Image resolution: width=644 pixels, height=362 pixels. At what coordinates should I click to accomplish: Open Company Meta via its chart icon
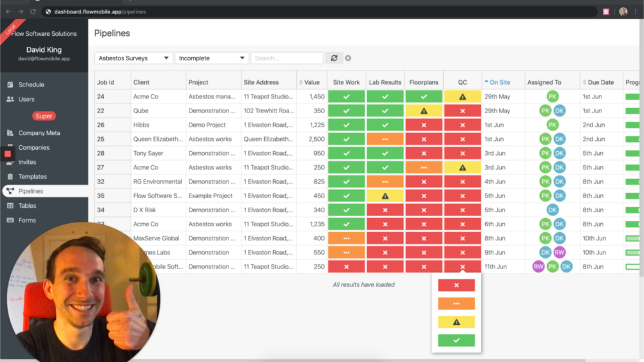pyautogui.click(x=10, y=133)
